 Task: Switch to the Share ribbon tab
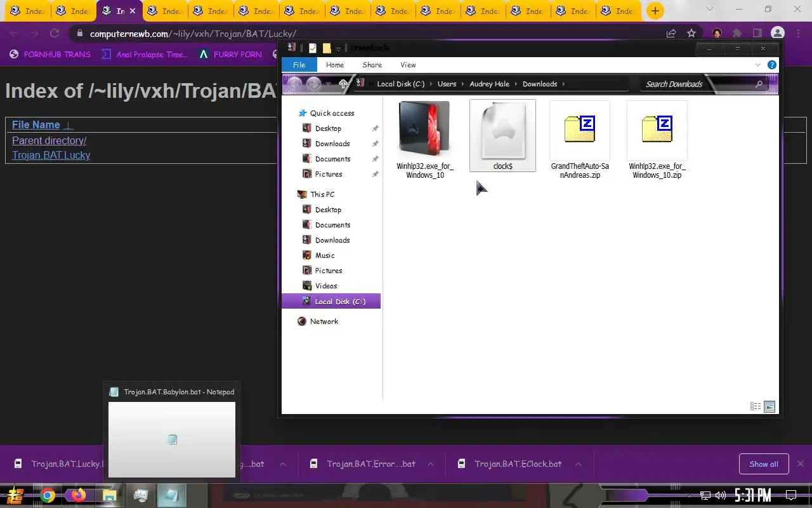(372, 65)
